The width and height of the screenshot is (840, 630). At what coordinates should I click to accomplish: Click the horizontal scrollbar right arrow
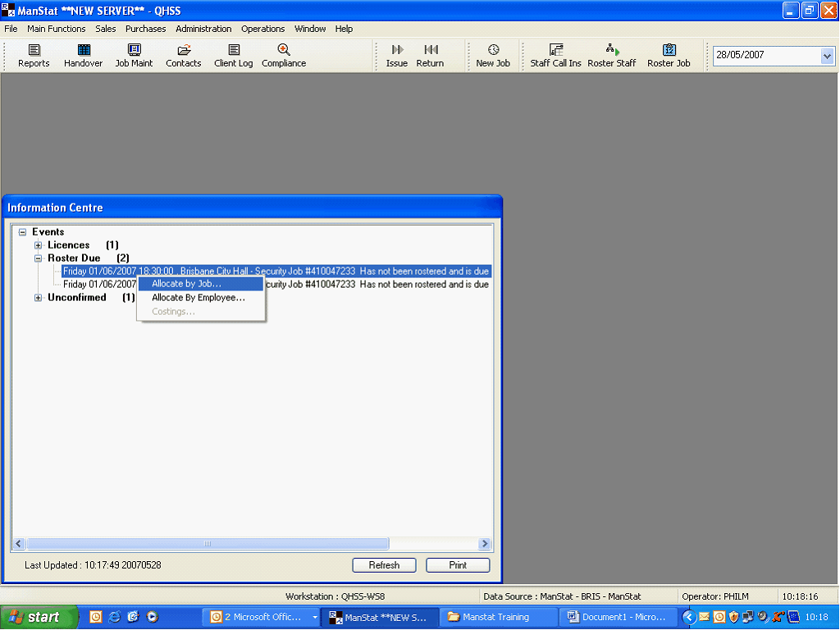485,544
